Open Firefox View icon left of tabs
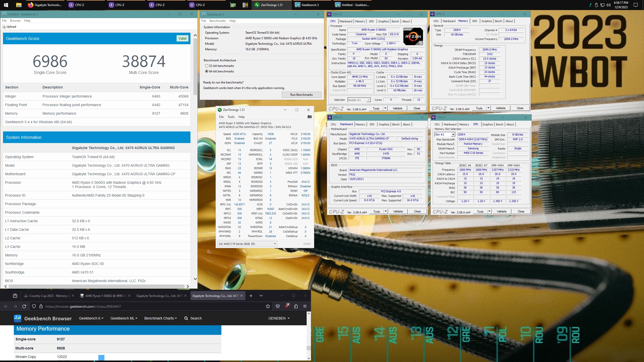This screenshot has height=362, width=644. pyautogui.click(x=15, y=296)
